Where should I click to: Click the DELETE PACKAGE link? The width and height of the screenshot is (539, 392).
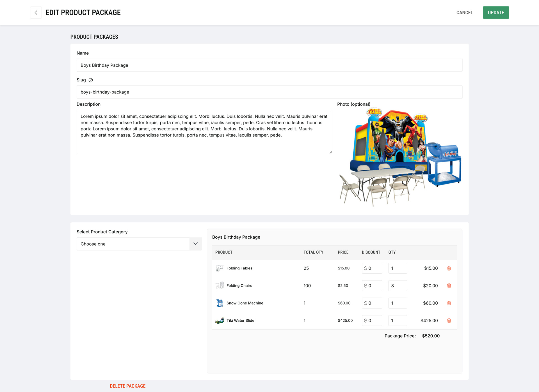(128, 386)
